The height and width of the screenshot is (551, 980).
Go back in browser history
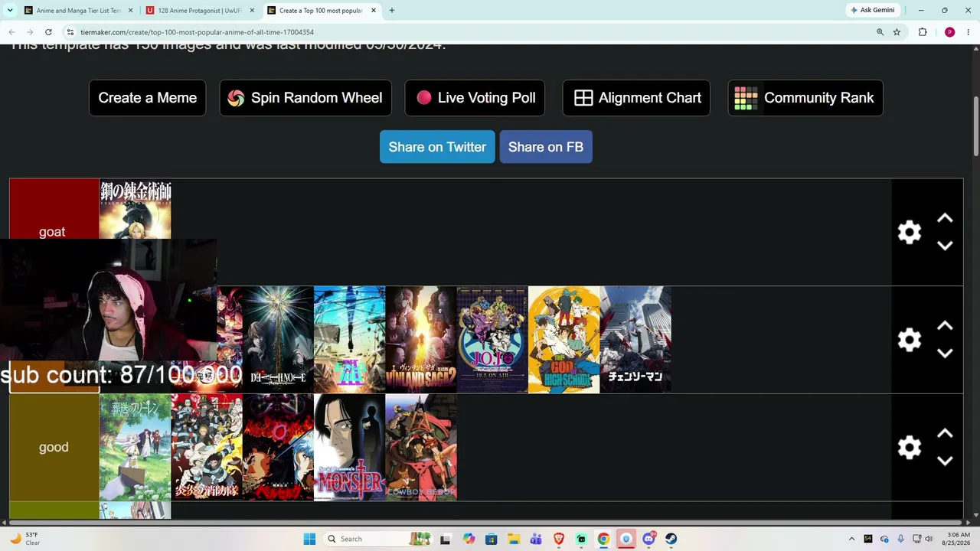11,32
